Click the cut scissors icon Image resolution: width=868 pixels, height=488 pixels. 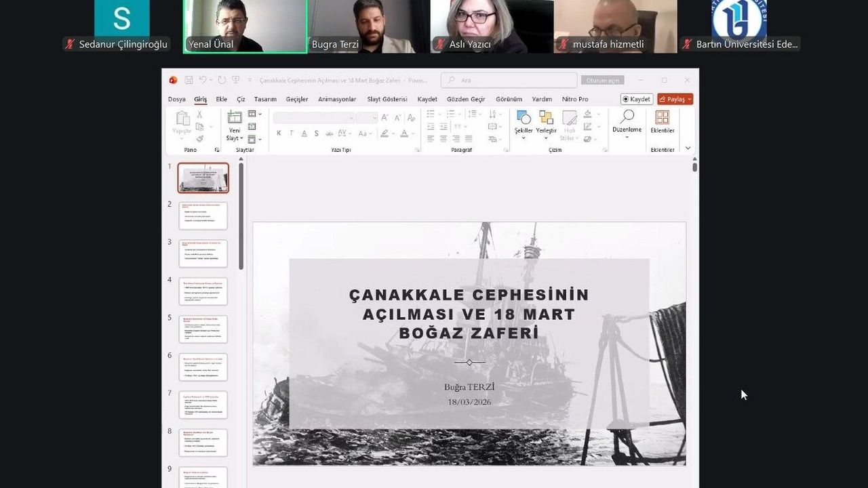coord(199,115)
